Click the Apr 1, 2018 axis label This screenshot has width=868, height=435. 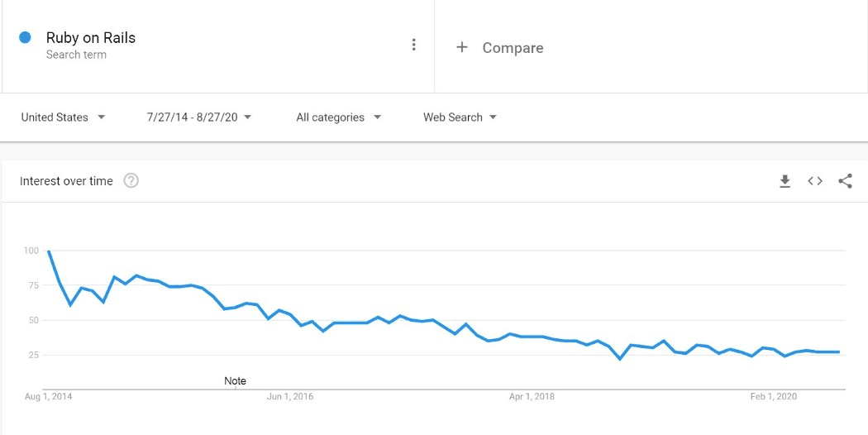532,397
